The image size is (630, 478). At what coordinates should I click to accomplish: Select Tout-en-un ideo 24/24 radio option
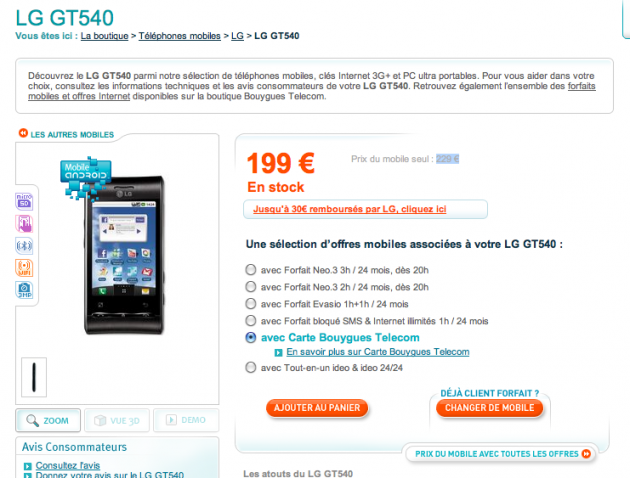point(251,367)
